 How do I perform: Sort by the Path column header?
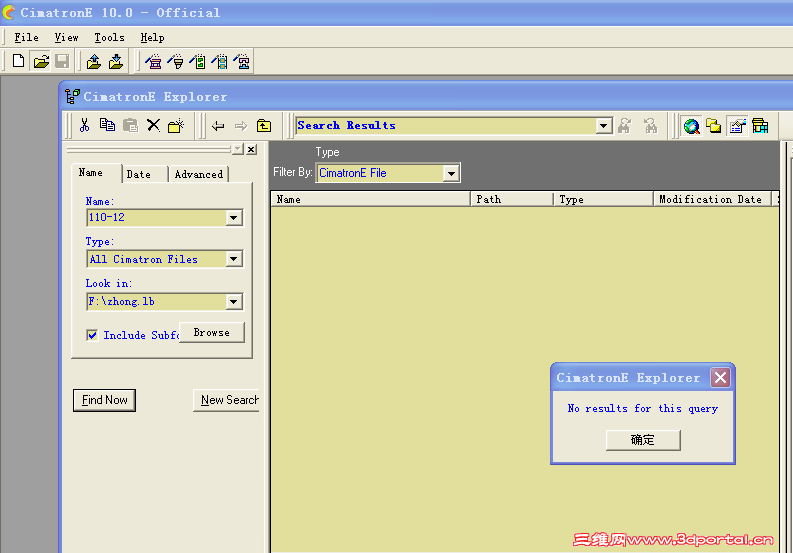point(512,199)
